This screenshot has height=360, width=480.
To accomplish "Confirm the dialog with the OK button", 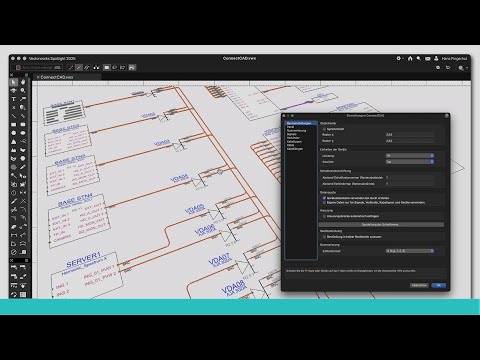I will pos(438,285).
